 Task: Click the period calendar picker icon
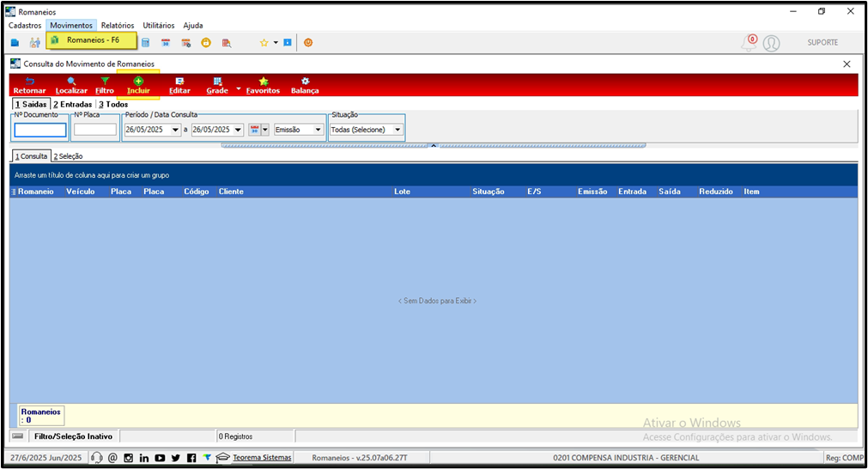(x=255, y=130)
